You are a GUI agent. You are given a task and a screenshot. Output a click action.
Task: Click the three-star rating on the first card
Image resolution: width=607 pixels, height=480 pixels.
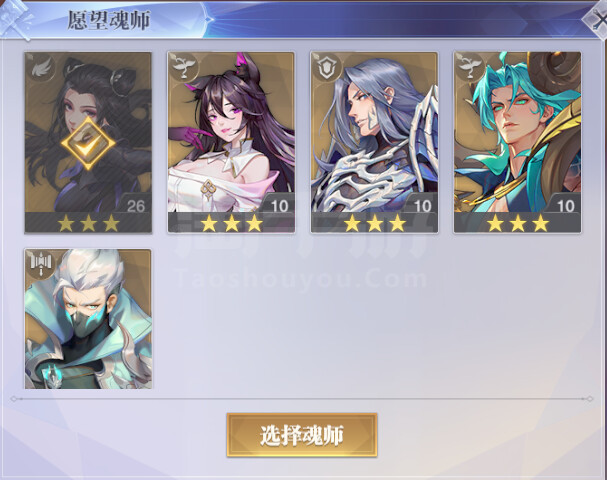click(88, 223)
